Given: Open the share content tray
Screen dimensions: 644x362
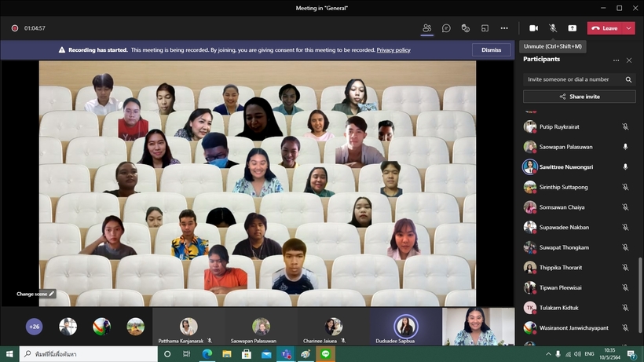Looking at the screenshot, I should [x=573, y=28].
